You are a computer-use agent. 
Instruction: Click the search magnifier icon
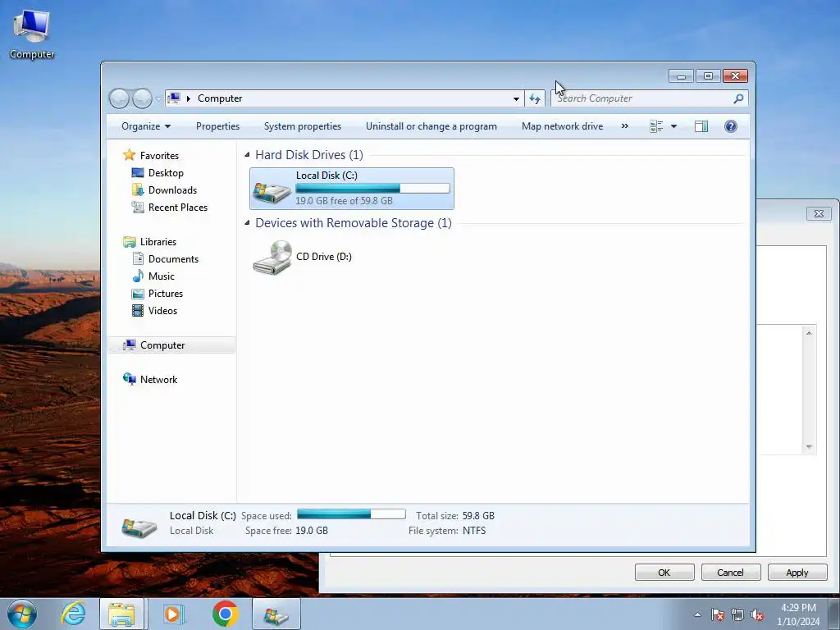739,98
